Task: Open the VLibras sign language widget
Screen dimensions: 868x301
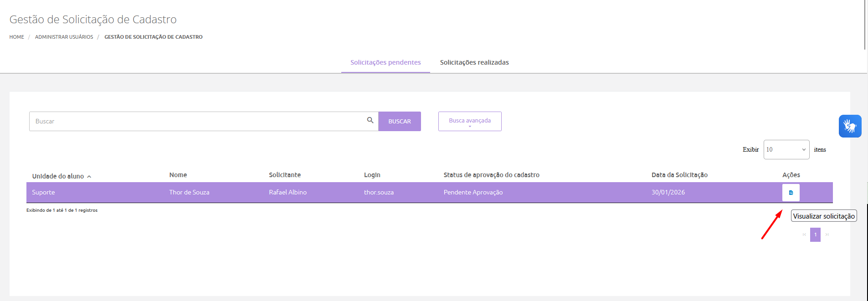Action: 850,126
